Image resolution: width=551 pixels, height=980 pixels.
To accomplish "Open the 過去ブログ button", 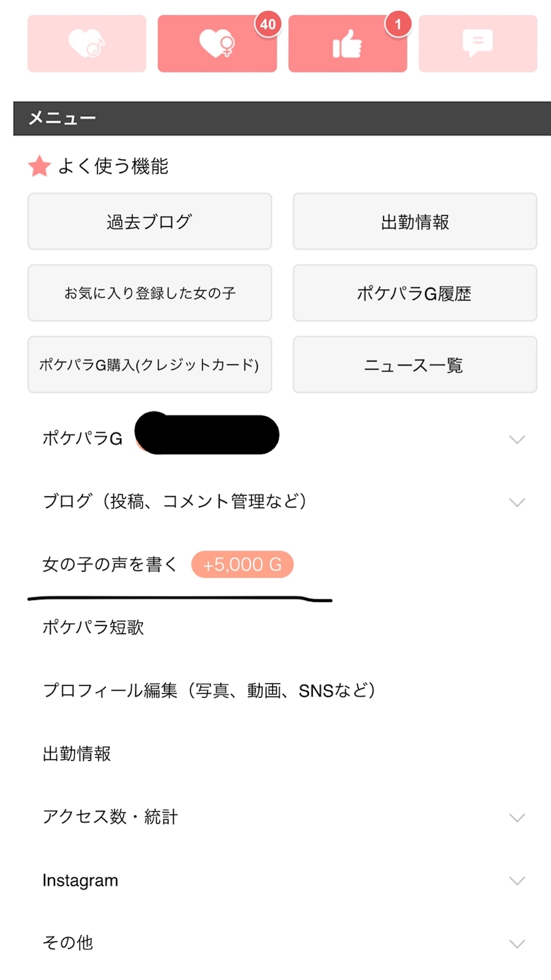I will (x=150, y=222).
